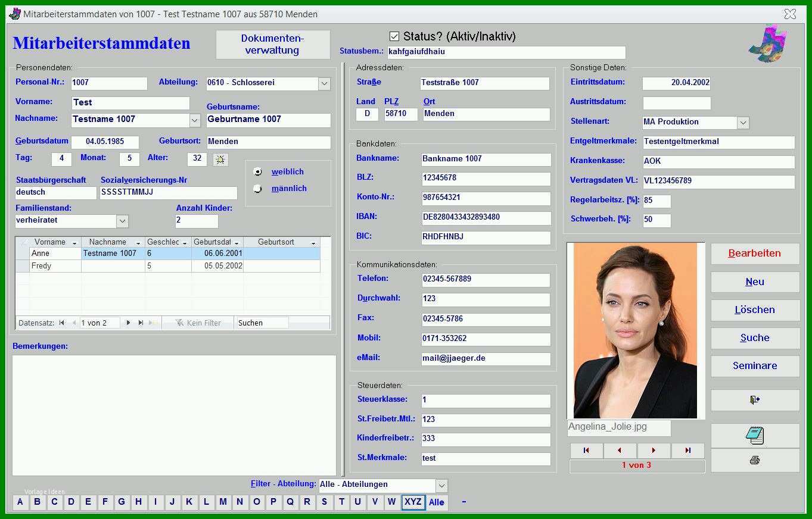Screen dimensions: 812x519
Task: Expand the Familienstand dropdown
Action: tap(122, 221)
